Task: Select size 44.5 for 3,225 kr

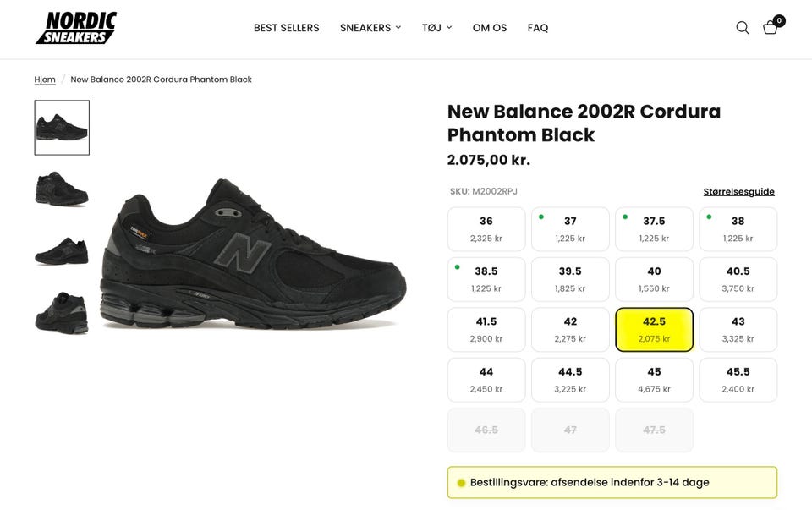Action: 570,380
